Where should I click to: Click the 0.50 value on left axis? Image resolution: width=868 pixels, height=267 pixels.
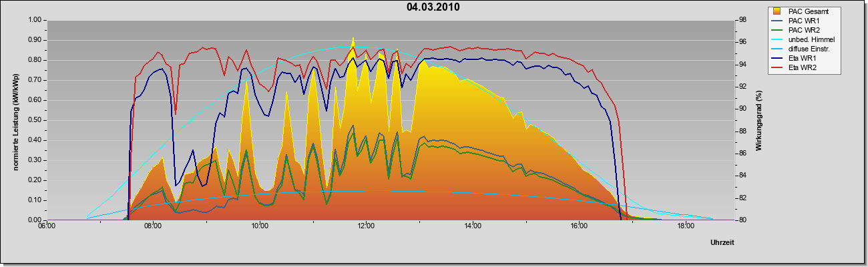35,120
